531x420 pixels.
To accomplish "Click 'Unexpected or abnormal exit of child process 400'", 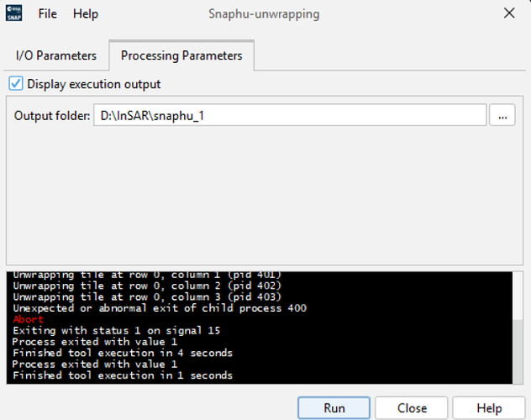I will [160, 308].
